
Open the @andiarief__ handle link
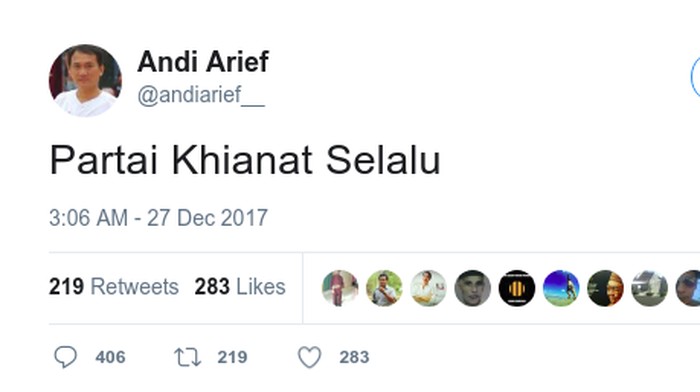[x=201, y=95]
